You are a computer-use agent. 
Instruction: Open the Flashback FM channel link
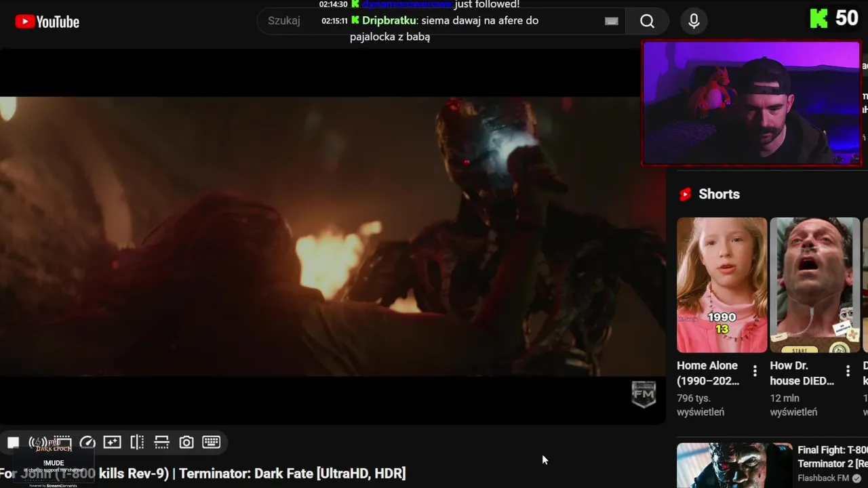pyautogui.click(x=823, y=479)
